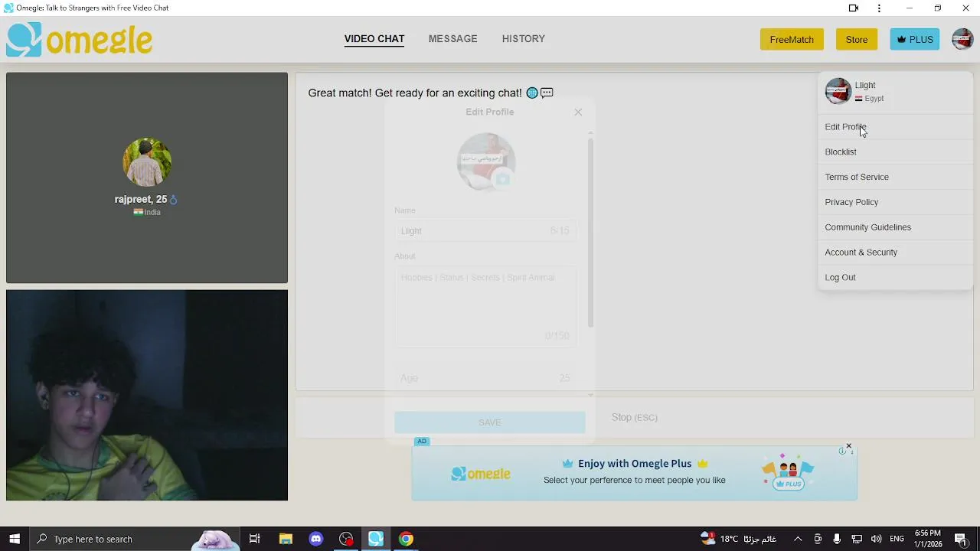
Task: Open OBS Studio from the taskbar
Action: click(346, 539)
